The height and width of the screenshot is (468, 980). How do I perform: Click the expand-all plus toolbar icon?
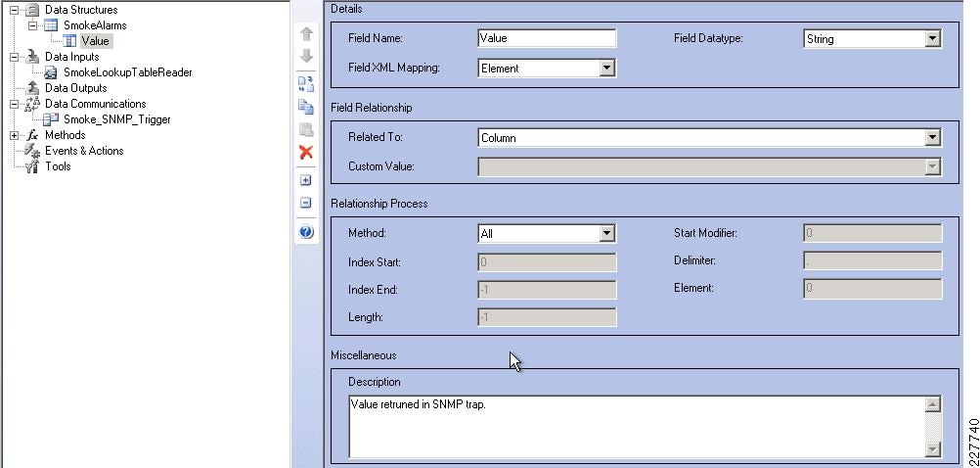coord(305,180)
